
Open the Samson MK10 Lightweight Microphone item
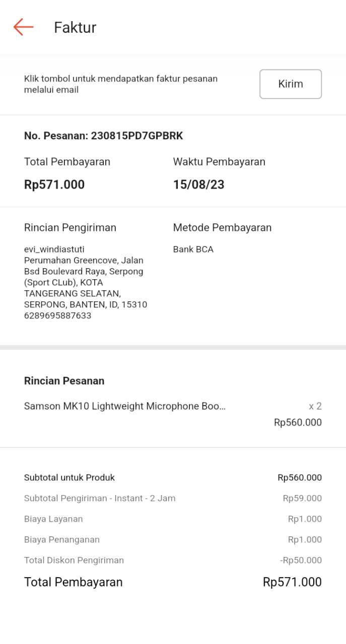[x=124, y=406]
